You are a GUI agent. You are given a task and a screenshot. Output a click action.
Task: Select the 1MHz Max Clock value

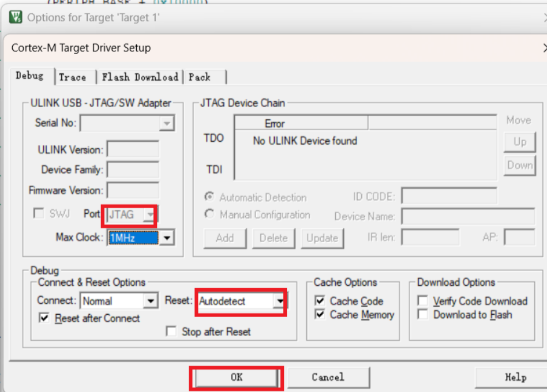133,238
